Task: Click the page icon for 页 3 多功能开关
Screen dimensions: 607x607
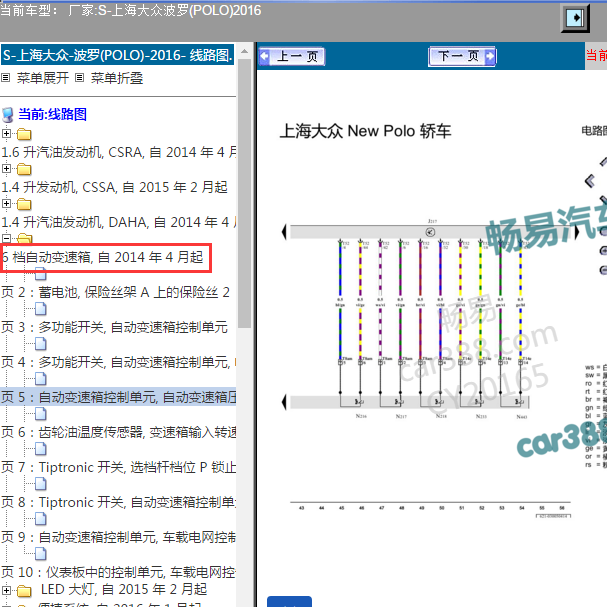Action: [x=41, y=309]
